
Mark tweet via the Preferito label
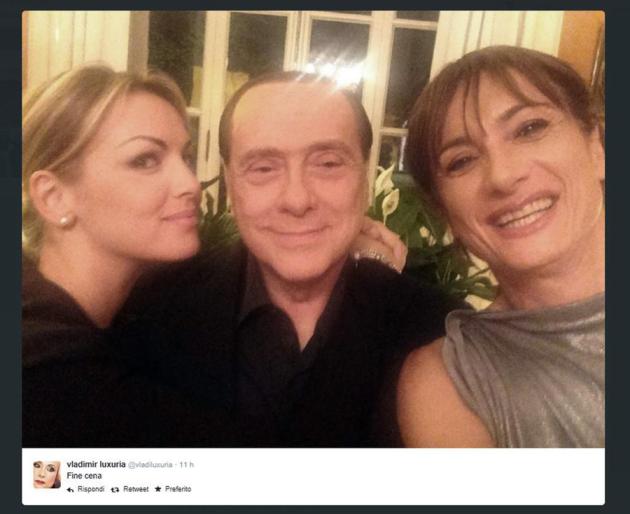pyautogui.click(x=178, y=489)
